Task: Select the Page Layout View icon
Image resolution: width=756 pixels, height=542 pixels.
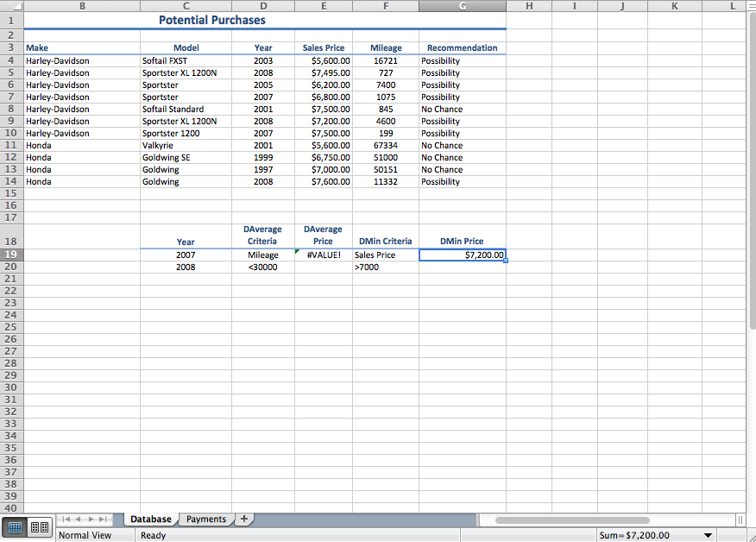Action: pyautogui.click(x=39, y=527)
